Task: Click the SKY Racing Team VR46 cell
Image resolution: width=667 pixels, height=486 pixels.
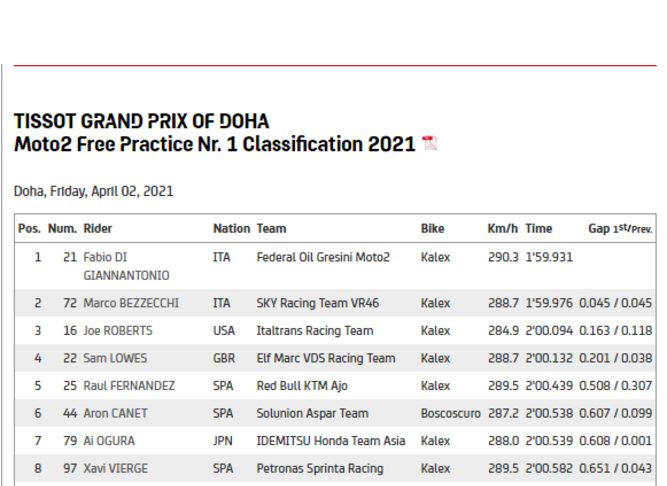Action: click(x=318, y=303)
